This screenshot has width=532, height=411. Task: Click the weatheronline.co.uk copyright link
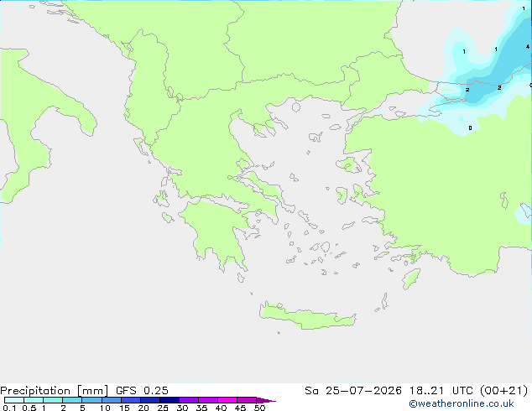coord(462,403)
